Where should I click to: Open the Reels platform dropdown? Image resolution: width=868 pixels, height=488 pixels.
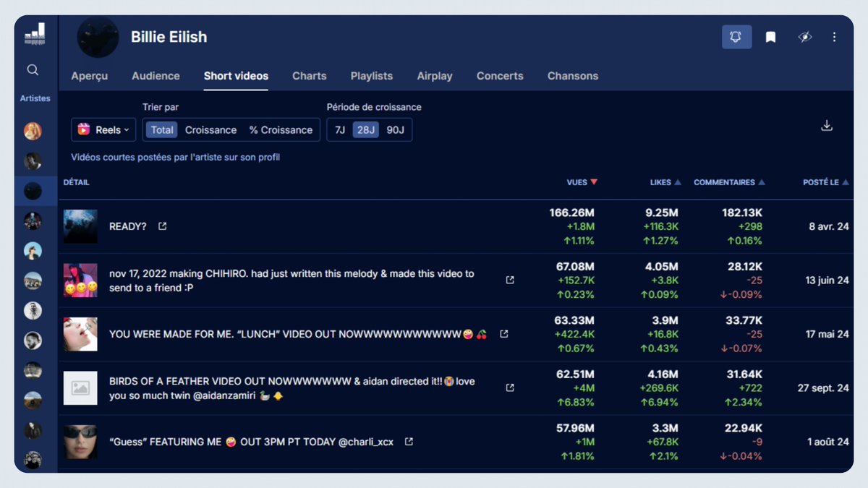(103, 129)
